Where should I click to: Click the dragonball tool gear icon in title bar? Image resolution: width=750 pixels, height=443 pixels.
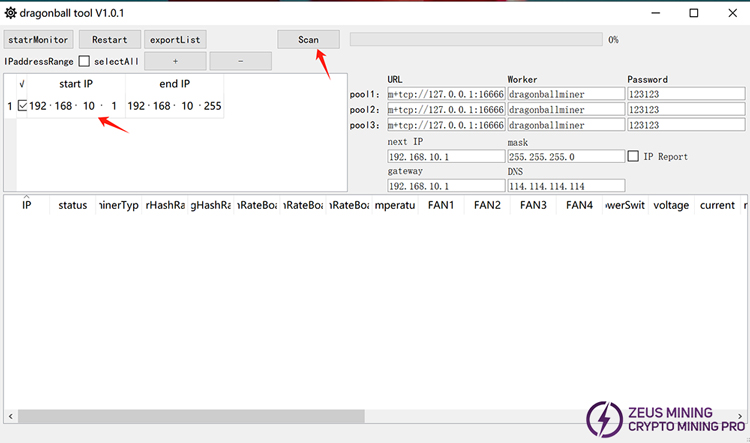11,13
